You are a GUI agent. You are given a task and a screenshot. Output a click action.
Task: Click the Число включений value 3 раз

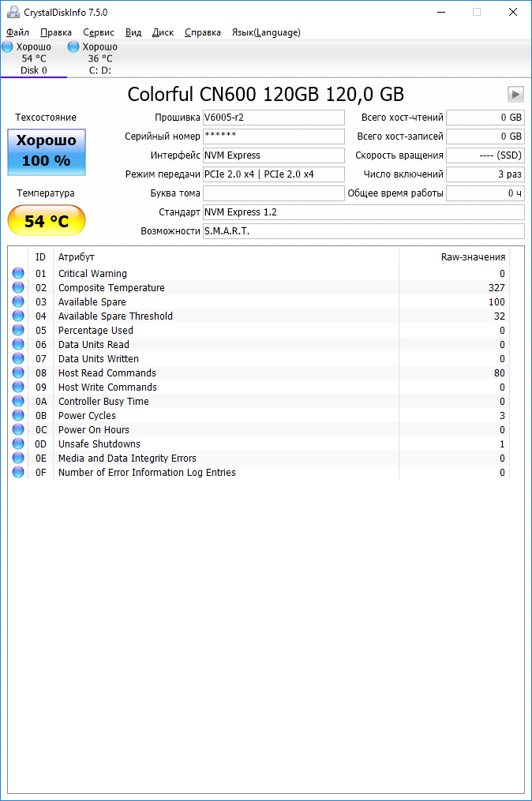click(x=485, y=174)
